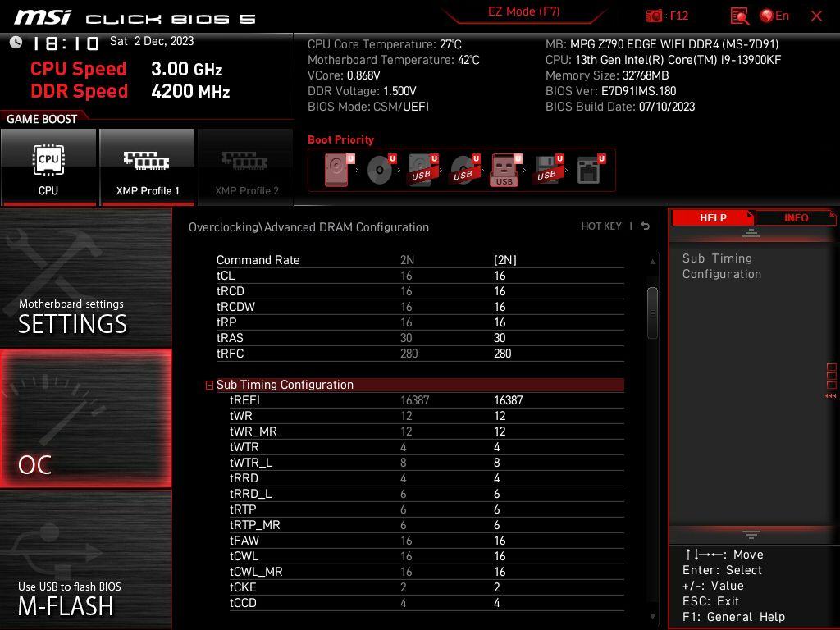Image resolution: width=840 pixels, height=630 pixels.
Task: Edit the tRCD value field
Action: pos(500,291)
